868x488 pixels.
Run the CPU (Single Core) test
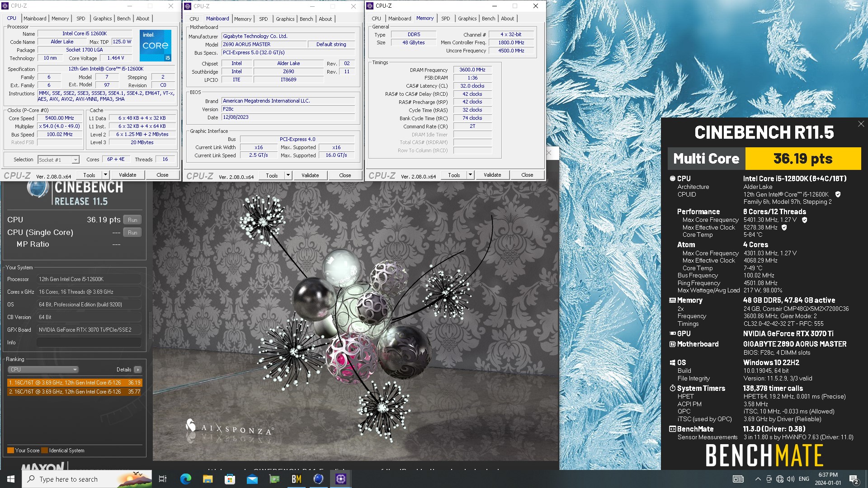point(132,233)
